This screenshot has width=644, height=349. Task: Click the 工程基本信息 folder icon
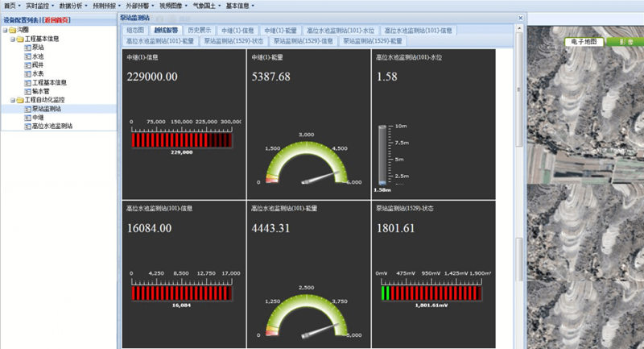pos(19,39)
